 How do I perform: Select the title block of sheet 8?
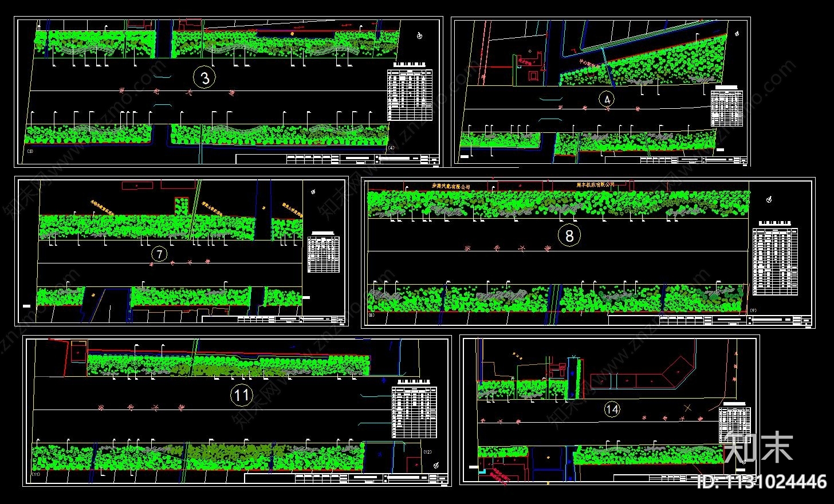point(709,320)
